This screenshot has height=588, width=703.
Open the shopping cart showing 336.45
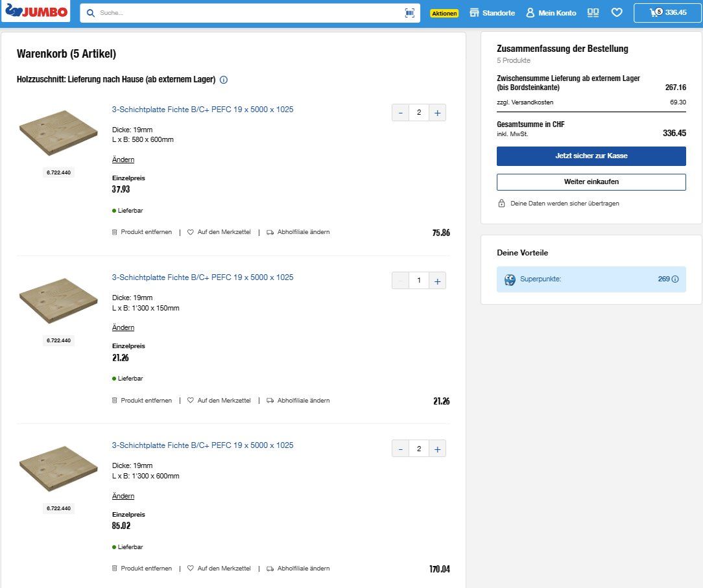[x=667, y=12]
